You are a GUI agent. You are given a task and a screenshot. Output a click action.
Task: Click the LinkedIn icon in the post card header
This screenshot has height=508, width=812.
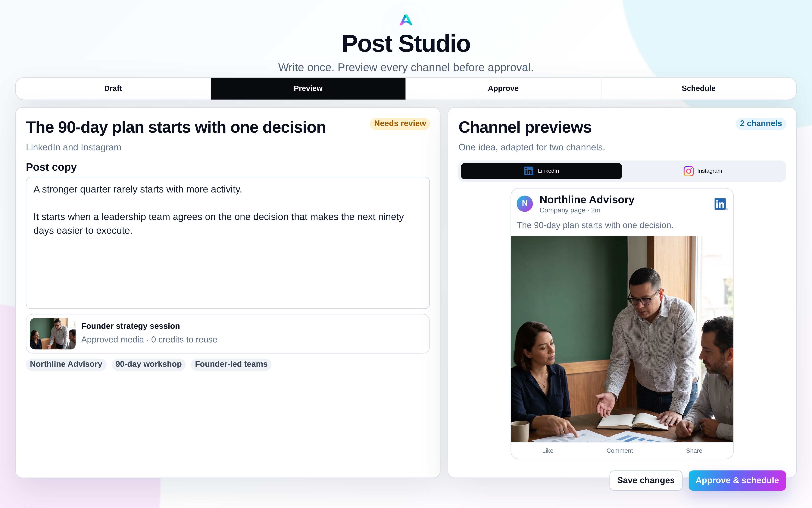(x=721, y=204)
